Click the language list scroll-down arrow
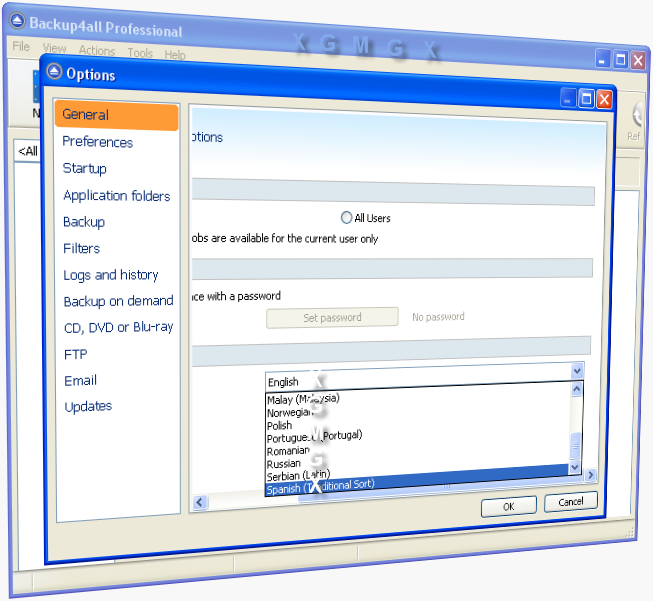 [575, 467]
